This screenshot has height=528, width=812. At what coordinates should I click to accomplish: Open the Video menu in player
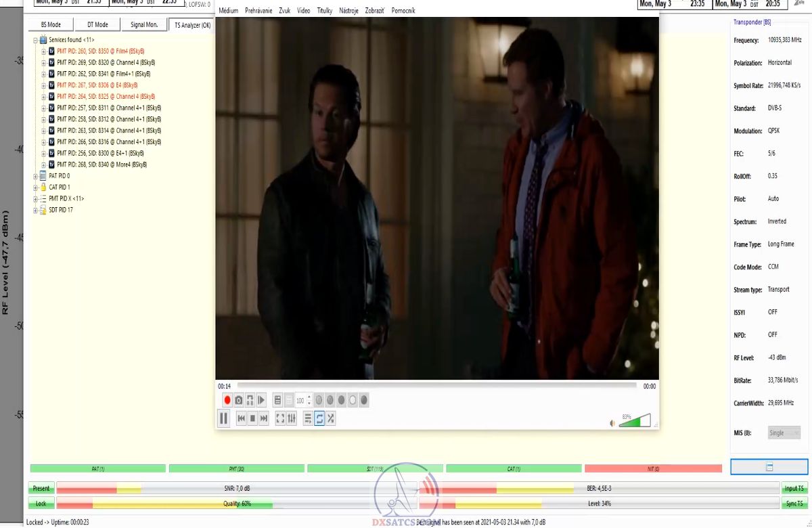[303, 11]
